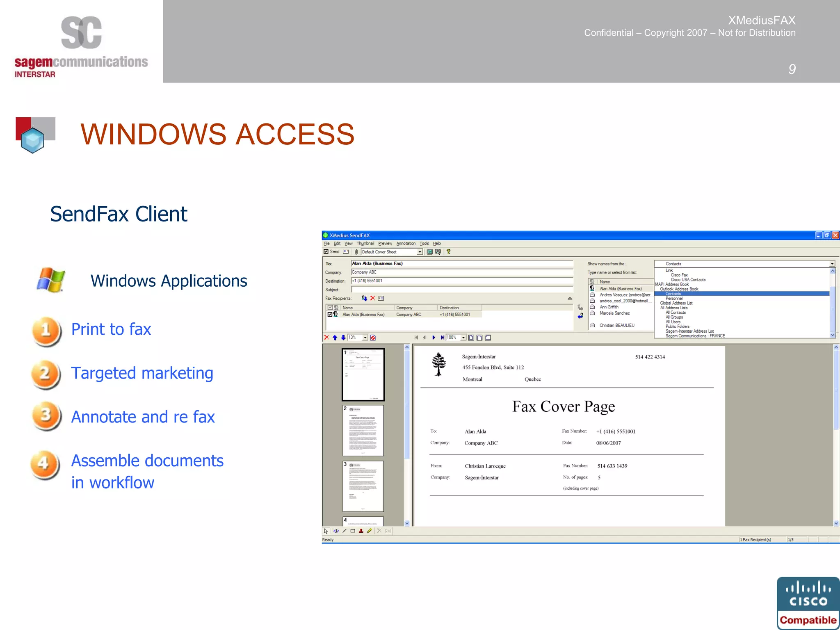Select the pointer annotation tool
840x630 pixels.
326,531
